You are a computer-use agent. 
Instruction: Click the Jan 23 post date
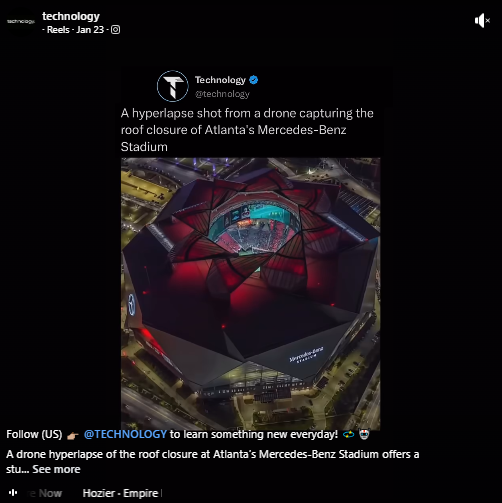pos(90,30)
